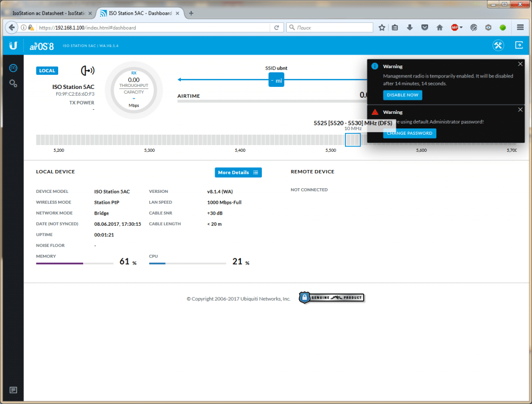Dismiss the management radio warning

[521, 64]
